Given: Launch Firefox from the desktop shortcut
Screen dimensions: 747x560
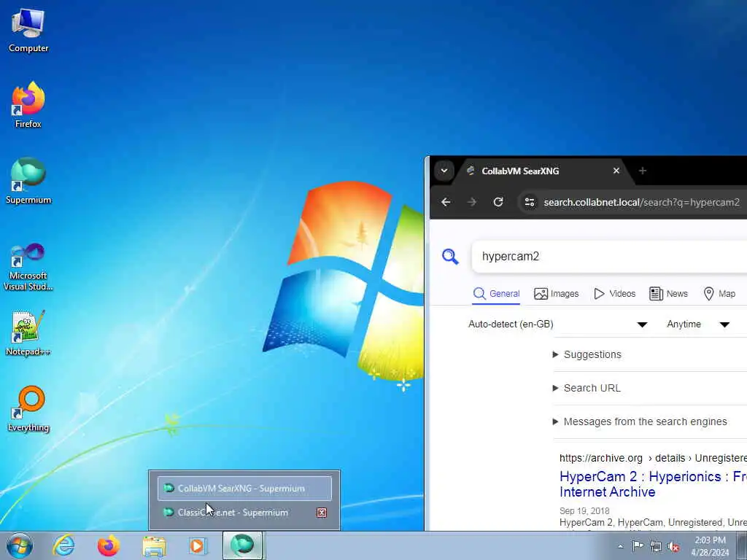Looking at the screenshot, I should pos(28,105).
